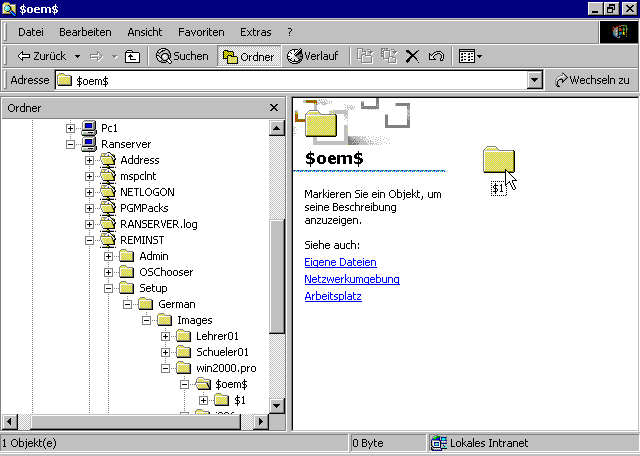Viewport: 640px width, 456px height.
Task: Click the move-to-folder toolbar icon
Action: pyautogui.click(x=365, y=56)
